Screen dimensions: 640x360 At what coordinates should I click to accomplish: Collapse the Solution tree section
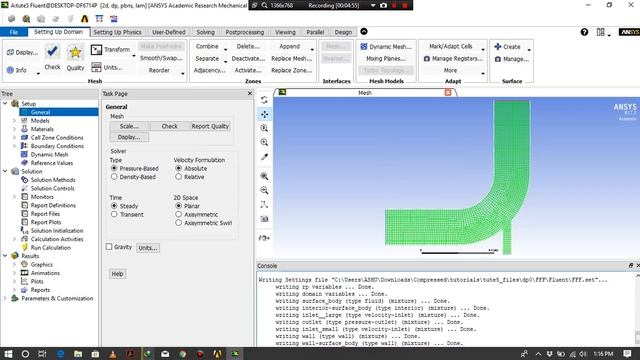point(5,171)
